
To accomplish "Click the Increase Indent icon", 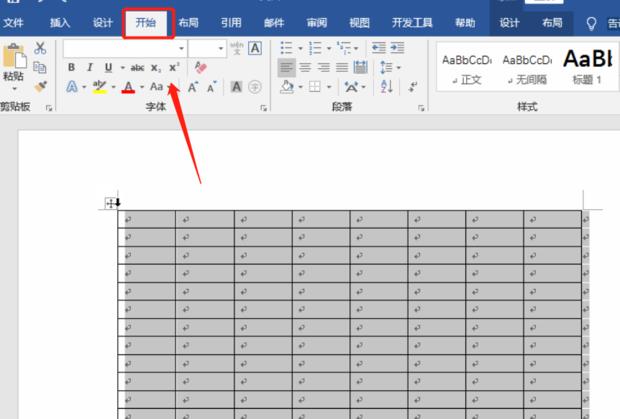I will 398,48.
